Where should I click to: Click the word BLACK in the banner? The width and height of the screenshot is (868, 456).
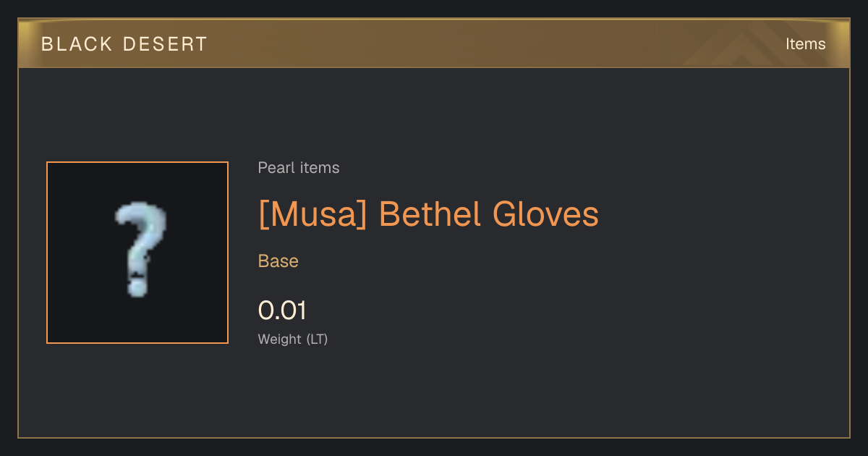[x=77, y=44]
